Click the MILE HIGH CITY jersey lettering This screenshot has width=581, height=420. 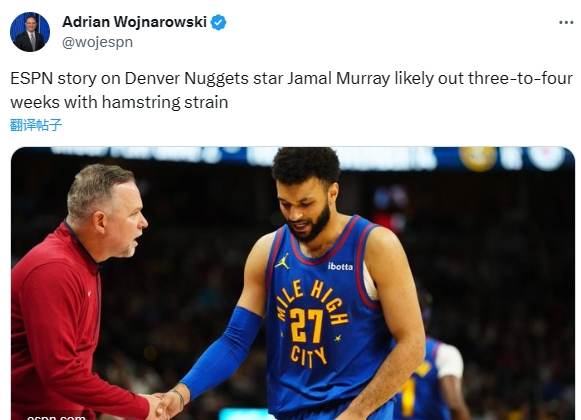(x=312, y=324)
